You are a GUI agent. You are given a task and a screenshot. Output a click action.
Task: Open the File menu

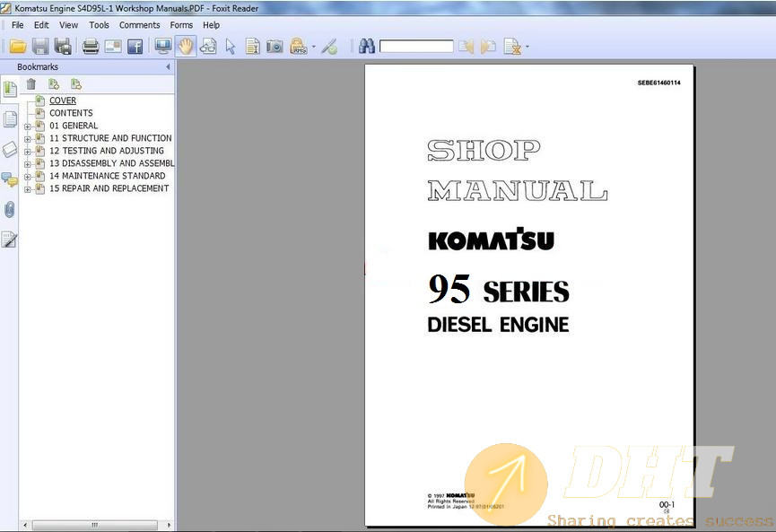[17, 25]
